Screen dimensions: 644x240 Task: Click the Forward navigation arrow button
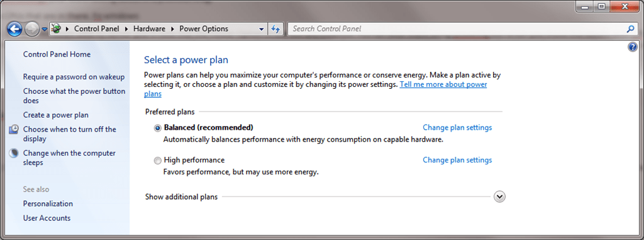[31, 29]
